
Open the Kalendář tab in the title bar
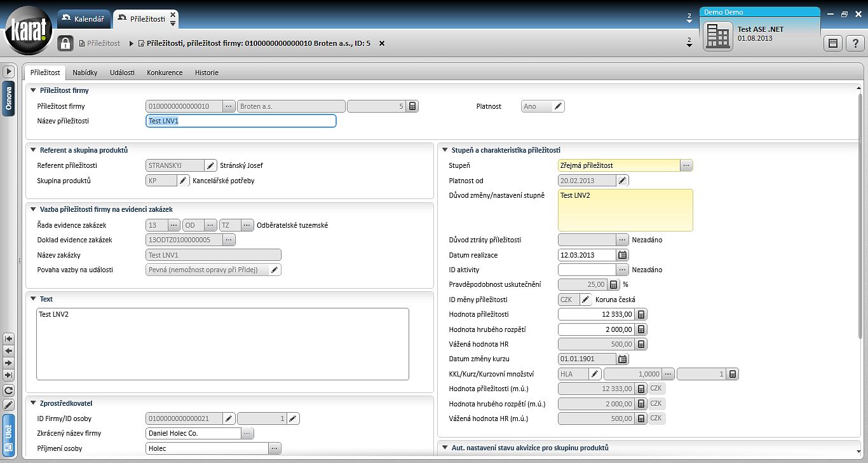[x=84, y=19]
